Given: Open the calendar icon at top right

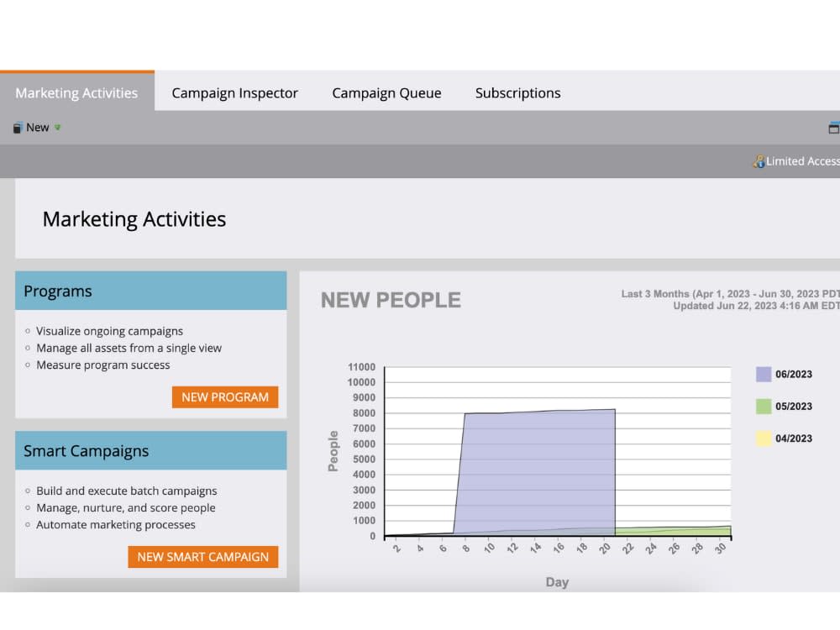Looking at the screenshot, I should [834, 127].
